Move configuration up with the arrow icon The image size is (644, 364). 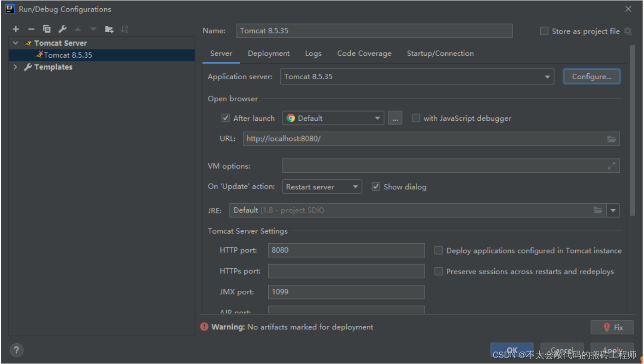pos(78,29)
